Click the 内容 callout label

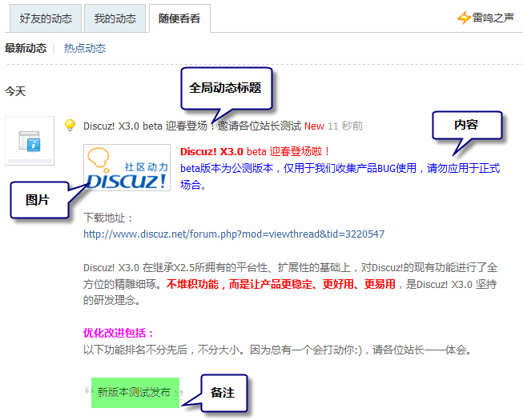(x=468, y=125)
